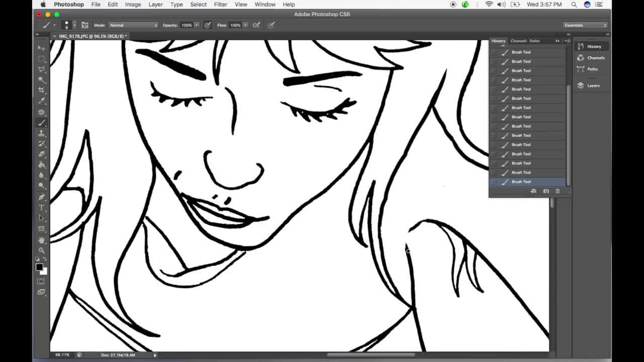Open Channels from the collapsed dock

click(591, 58)
